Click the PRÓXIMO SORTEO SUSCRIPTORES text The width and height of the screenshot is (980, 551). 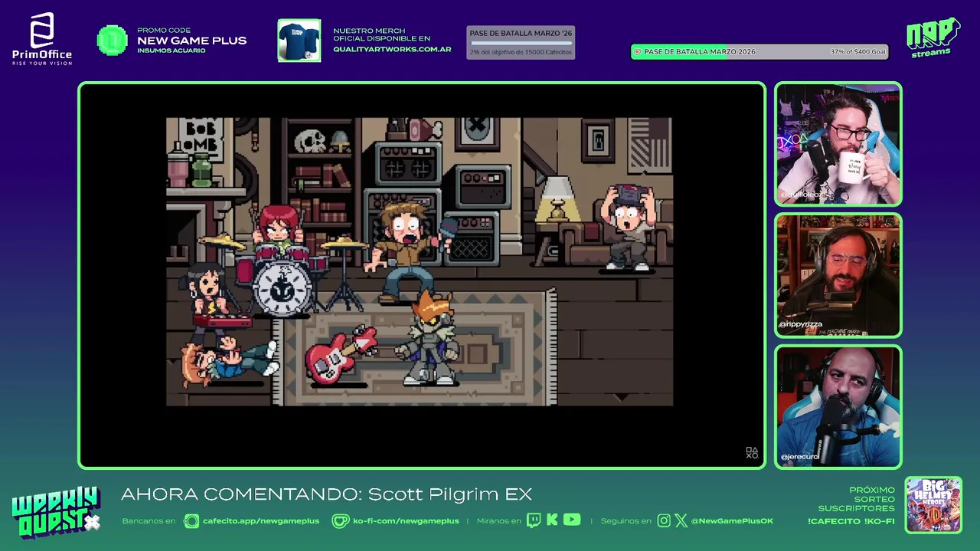pos(857,499)
